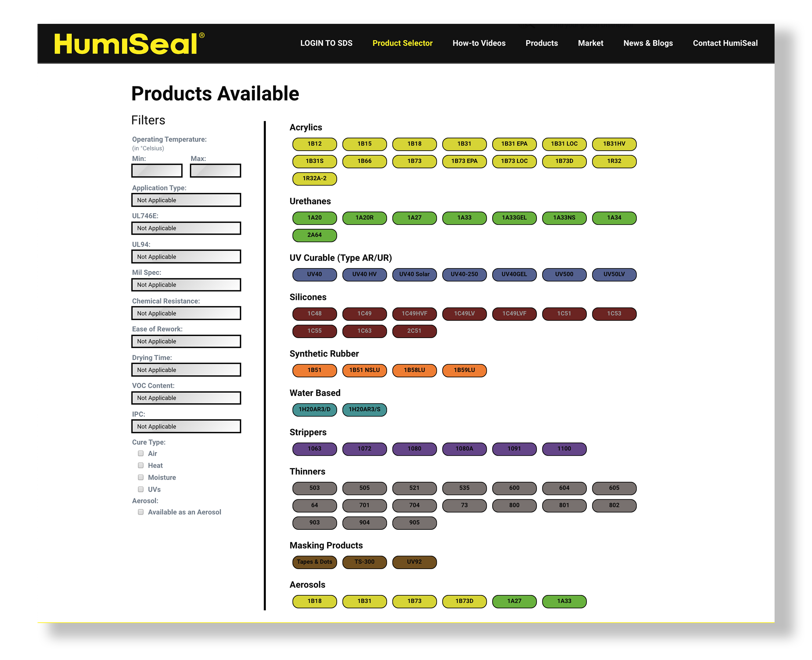Screen dimensions: 812x660
Task: Tick the Moisture cure type checkbox
Action: tap(141, 477)
